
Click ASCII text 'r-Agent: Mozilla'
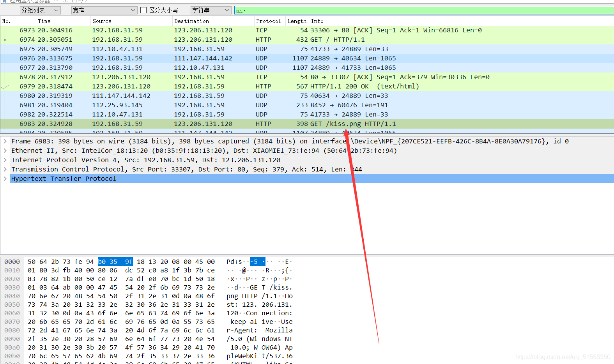259,330
